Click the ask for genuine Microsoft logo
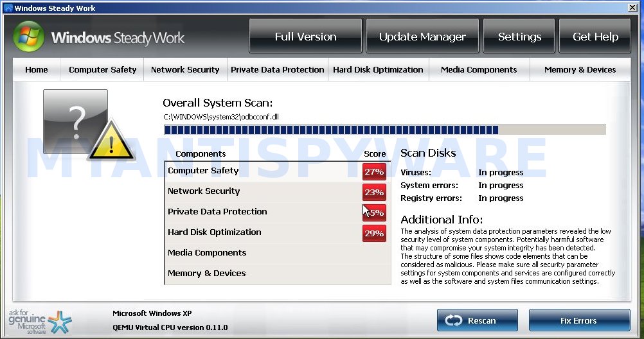 (x=40, y=322)
